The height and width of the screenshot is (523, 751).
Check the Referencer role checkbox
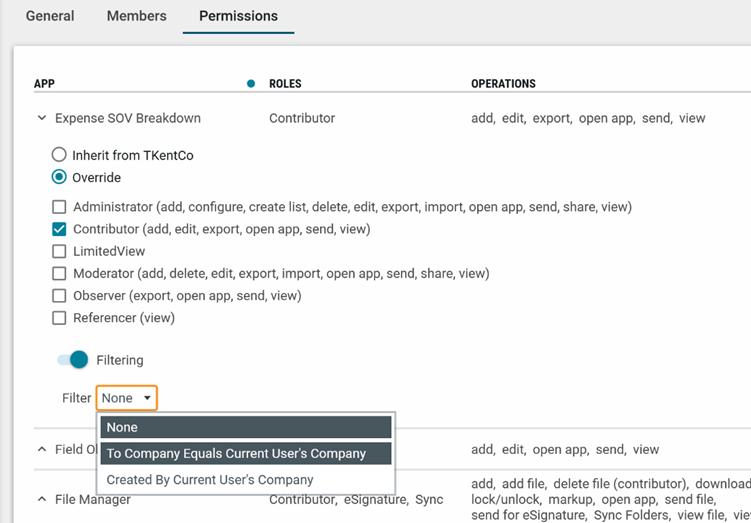click(x=60, y=318)
